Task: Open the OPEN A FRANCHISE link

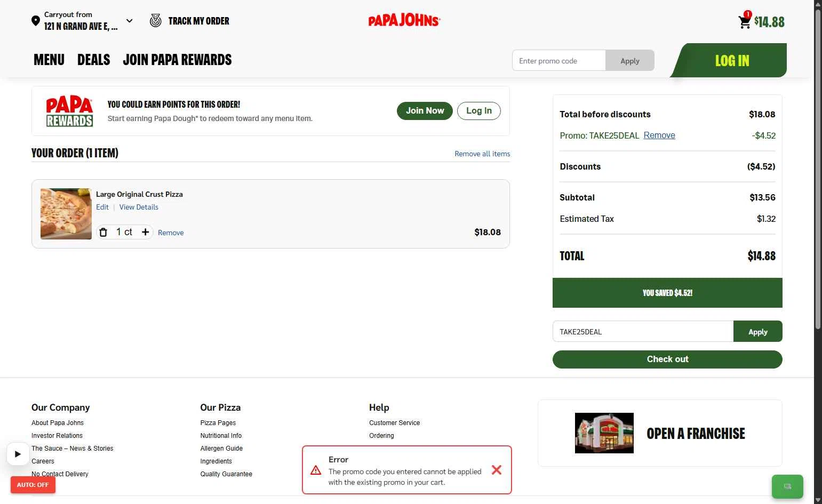Action: click(696, 434)
